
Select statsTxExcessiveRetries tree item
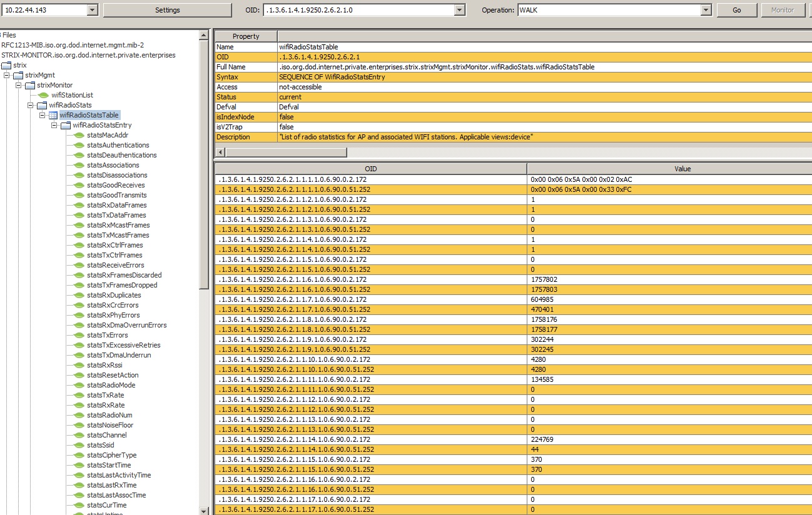pos(124,345)
